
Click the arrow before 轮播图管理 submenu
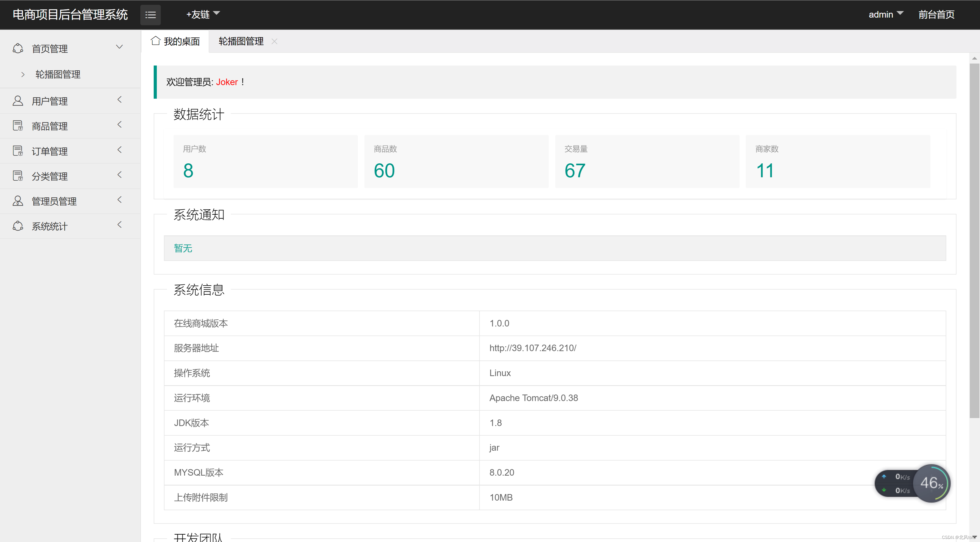coord(23,74)
